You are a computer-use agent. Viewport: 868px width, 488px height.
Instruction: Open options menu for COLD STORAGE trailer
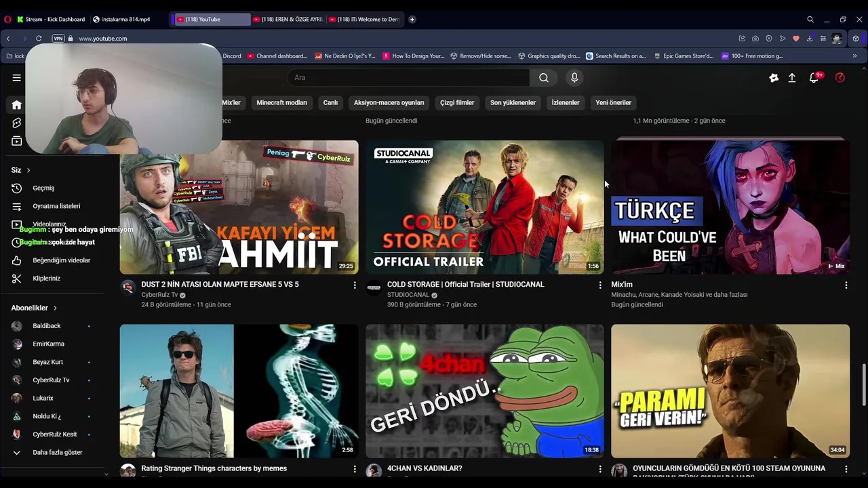pyautogui.click(x=599, y=285)
